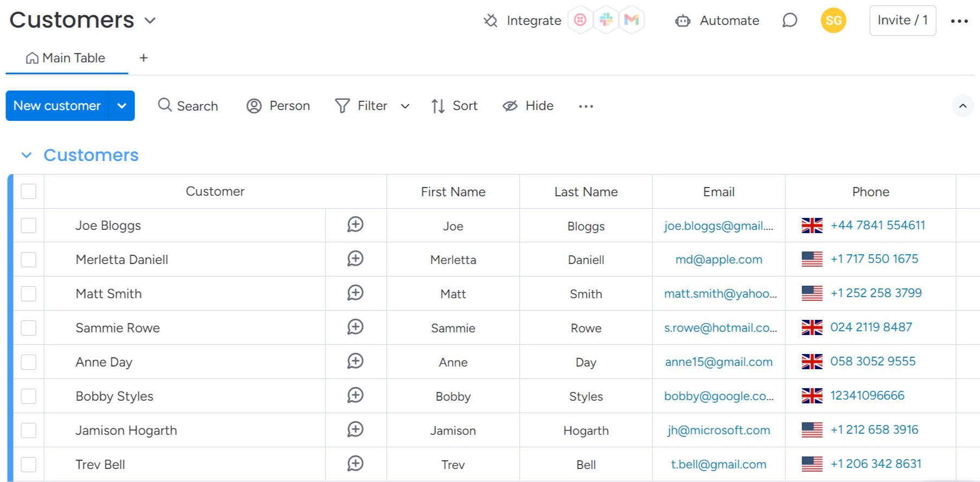Viewport: 980px width, 482px height.
Task: Expand the New customer dropdown arrow
Action: coord(122,106)
